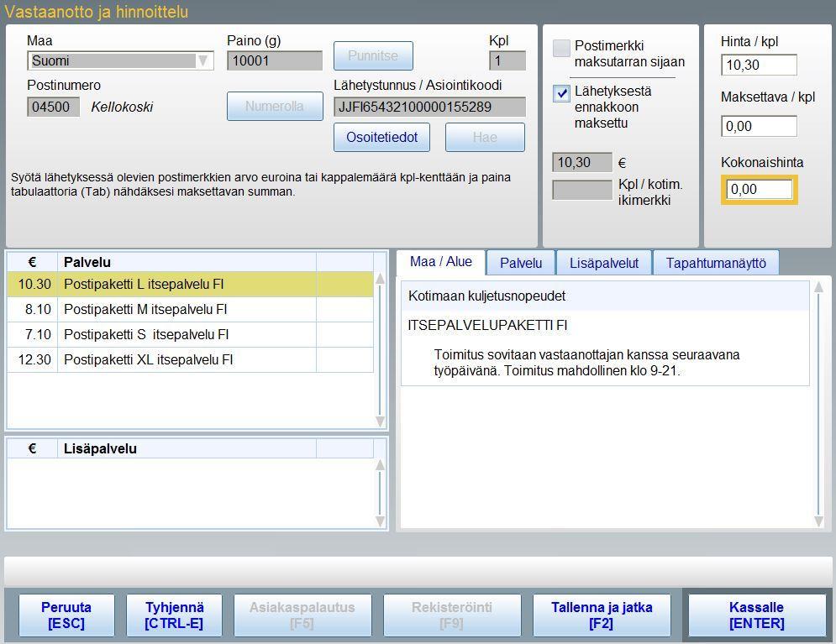Image resolution: width=836 pixels, height=644 pixels.
Task: Select Postipaketti XL itsepalvelu FI row
Action: click(x=190, y=359)
